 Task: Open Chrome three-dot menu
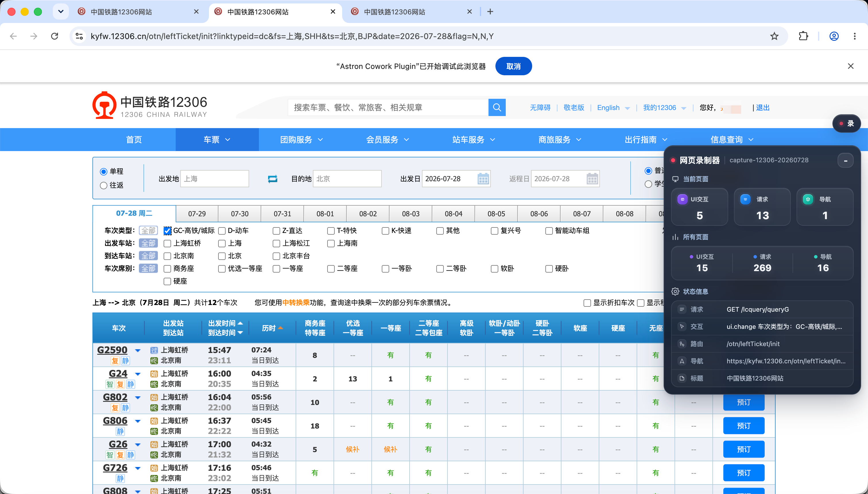855,36
